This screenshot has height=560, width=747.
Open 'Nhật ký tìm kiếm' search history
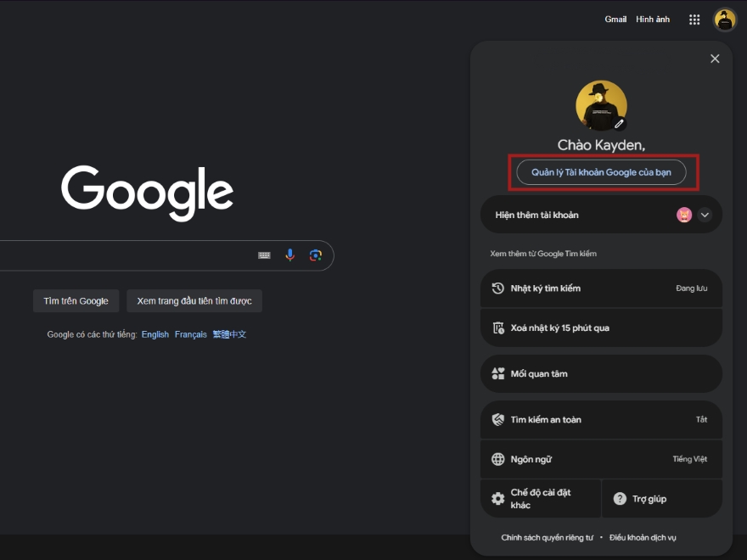pyautogui.click(x=601, y=288)
